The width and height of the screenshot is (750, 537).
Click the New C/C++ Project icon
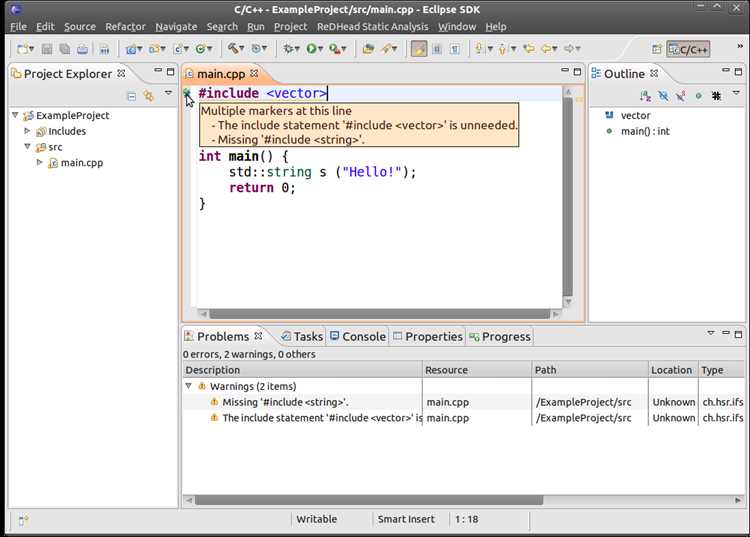click(x=131, y=49)
